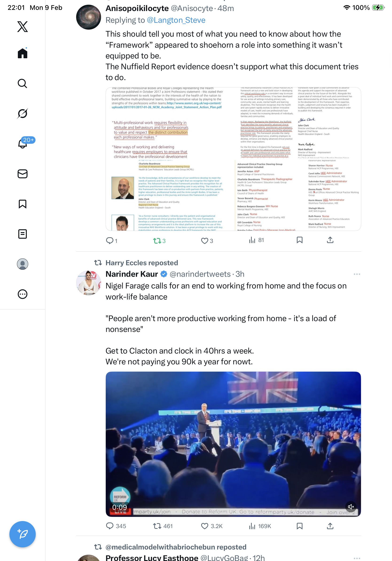392x561 pixels.
Task: Open the Grok icon in sidebar
Action: click(x=23, y=113)
